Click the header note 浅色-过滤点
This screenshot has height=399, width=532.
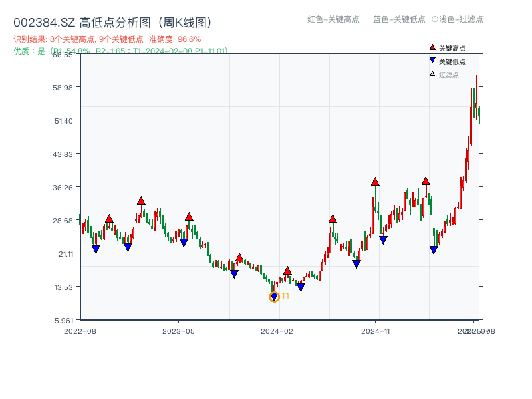click(x=458, y=19)
